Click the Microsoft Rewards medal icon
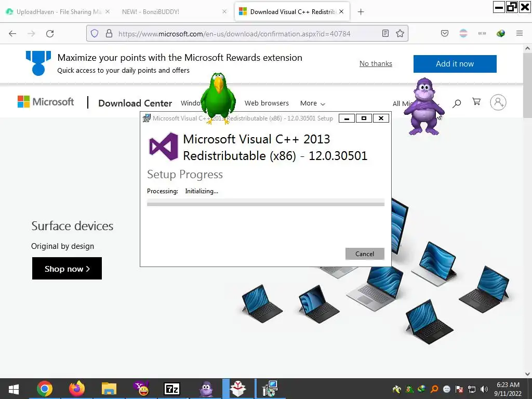Viewport: 532px width, 399px height. coord(38,63)
